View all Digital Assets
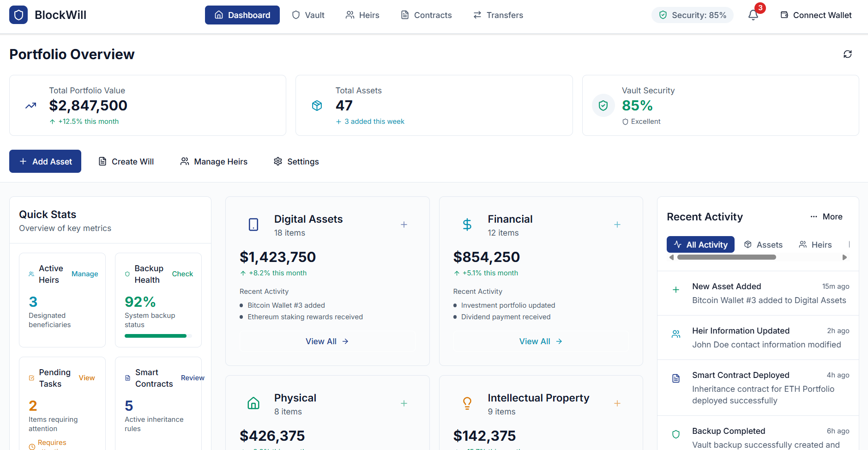Viewport: 868px width, 450px height. (327, 341)
